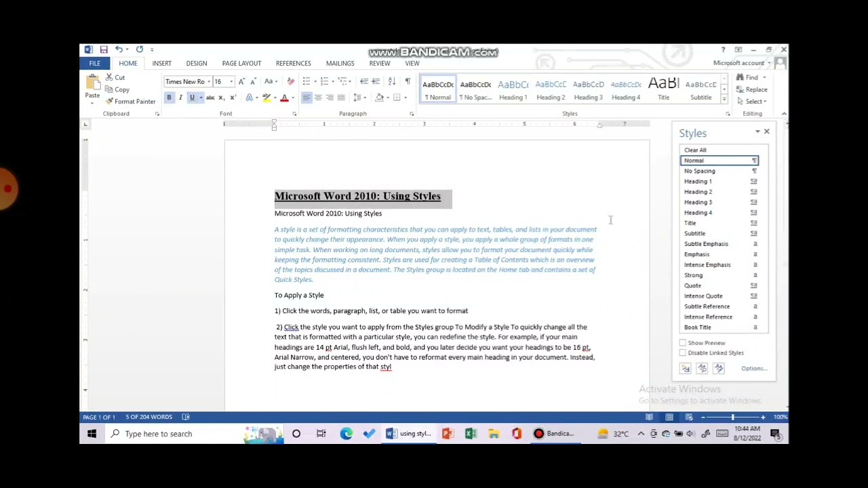Viewport: 868px width, 488px height.
Task: Expand the Styles gallery More arrow
Action: 724,100
